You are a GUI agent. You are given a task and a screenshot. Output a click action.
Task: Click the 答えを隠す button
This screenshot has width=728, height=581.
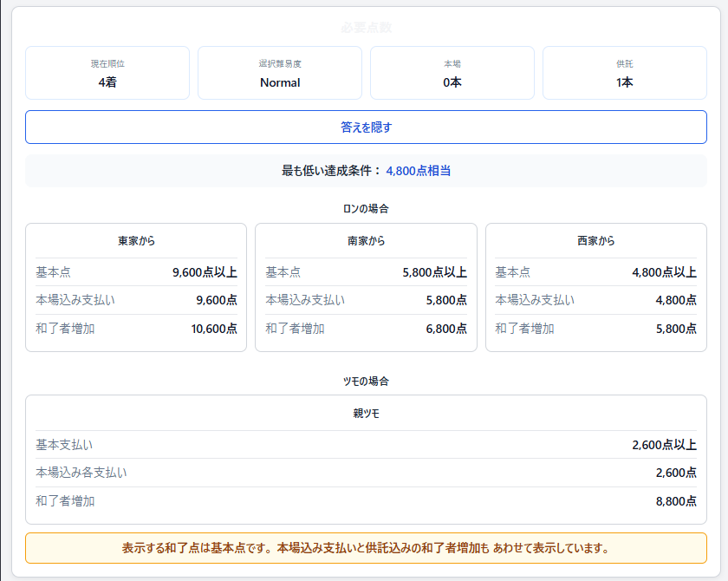[366, 127]
